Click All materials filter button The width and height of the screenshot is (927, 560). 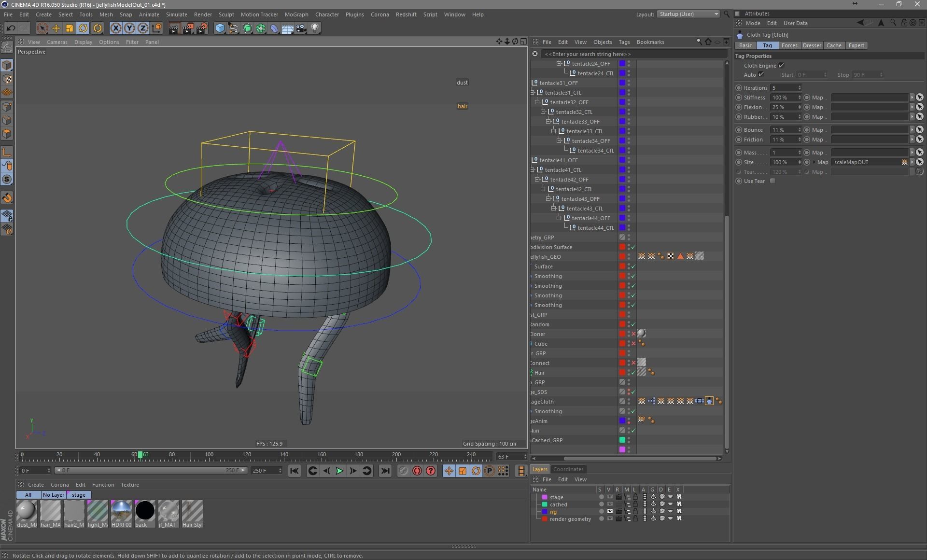(x=28, y=495)
